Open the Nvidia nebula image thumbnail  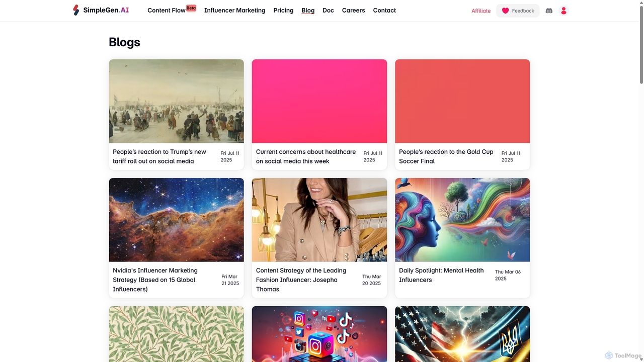click(x=176, y=220)
